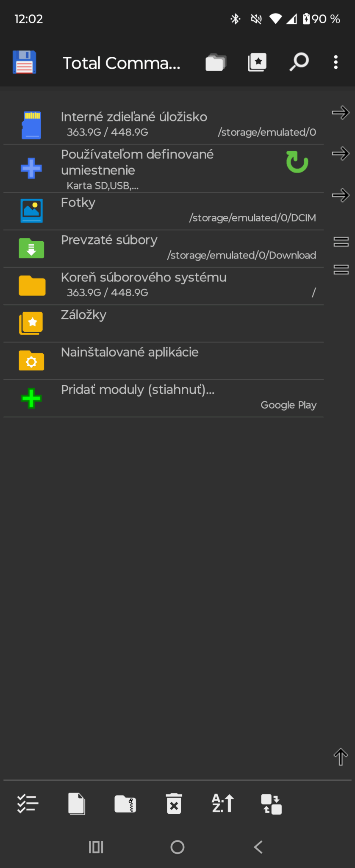Open the three-dot overflow menu
355x868 pixels.
coord(336,62)
